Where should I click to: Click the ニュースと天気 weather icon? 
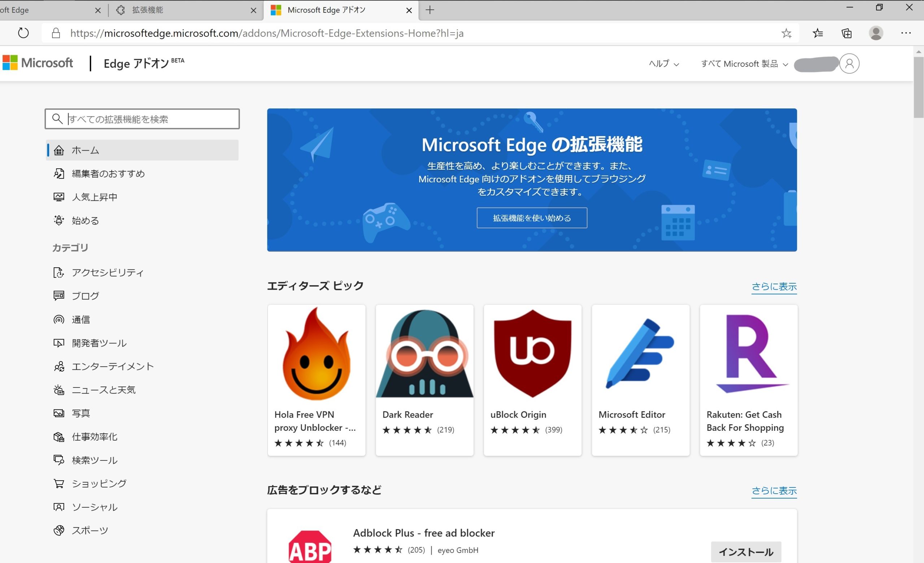(59, 390)
